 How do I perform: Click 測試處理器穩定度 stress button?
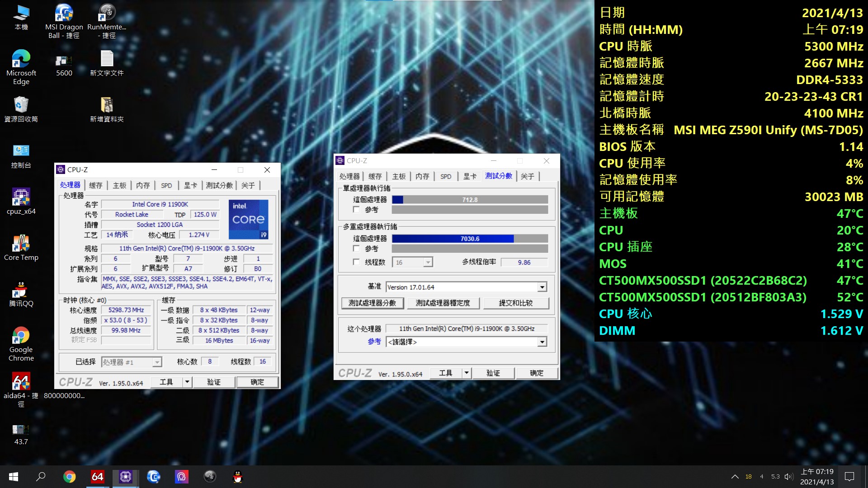coord(443,303)
